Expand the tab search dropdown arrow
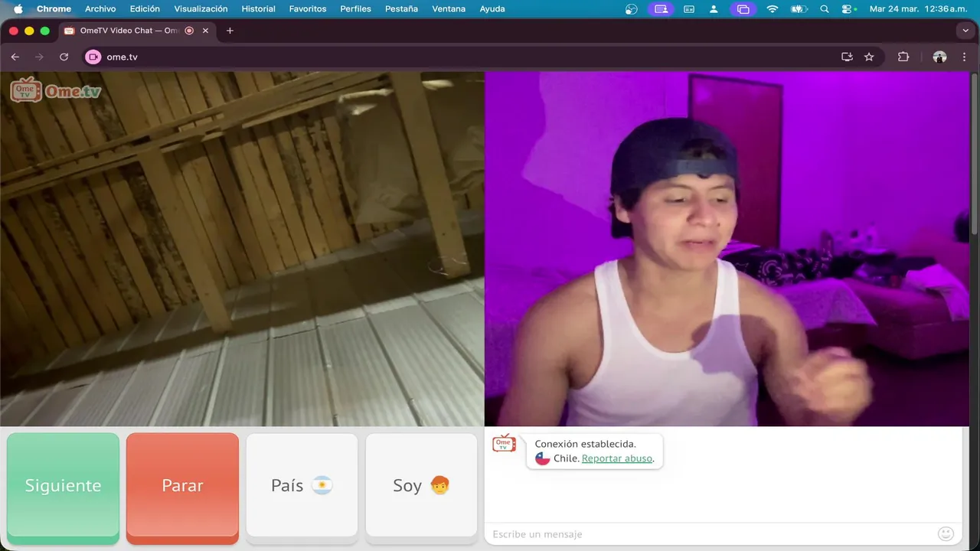This screenshot has height=551, width=980. (x=965, y=31)
